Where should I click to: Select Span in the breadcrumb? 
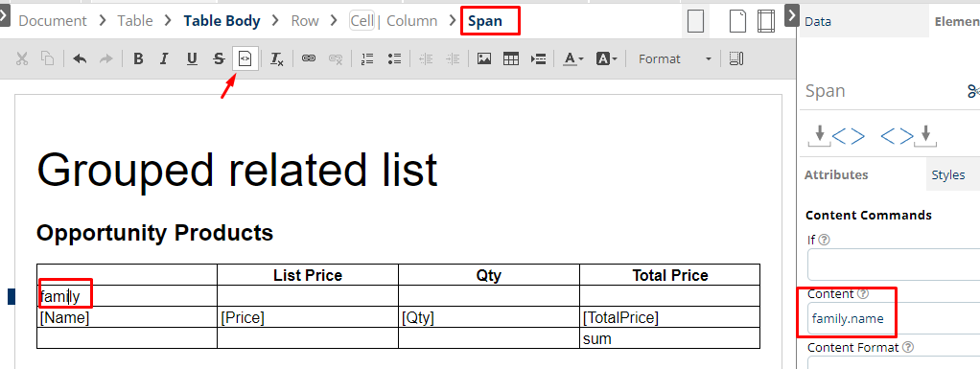[x=485, y=20]
